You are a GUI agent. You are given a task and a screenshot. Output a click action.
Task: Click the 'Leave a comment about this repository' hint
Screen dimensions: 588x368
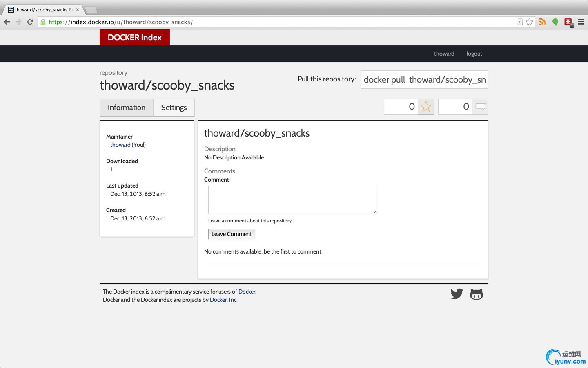click(250, 221)
